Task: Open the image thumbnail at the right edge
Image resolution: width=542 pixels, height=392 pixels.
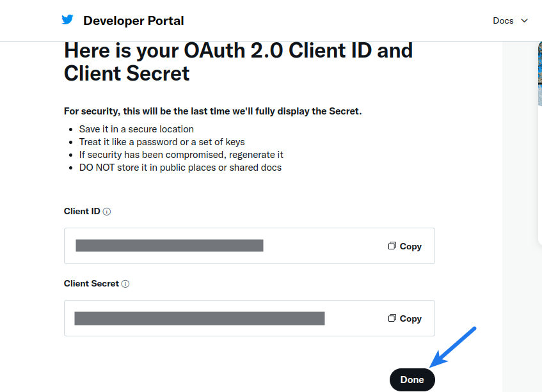Action: 539,74
